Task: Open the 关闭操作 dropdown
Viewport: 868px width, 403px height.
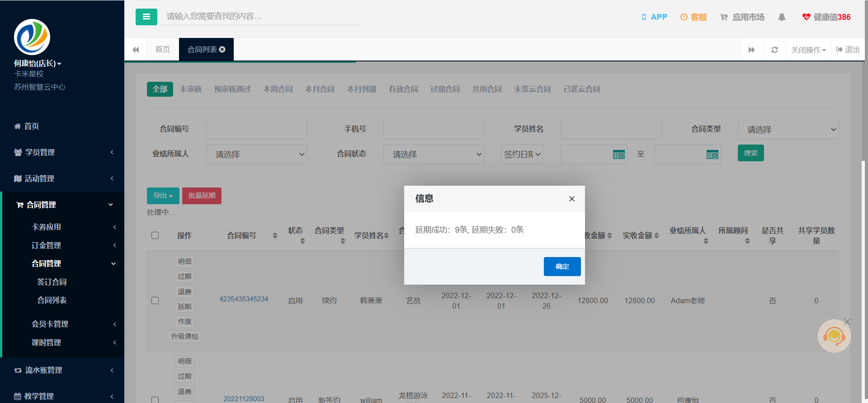Action: [808, 50]
